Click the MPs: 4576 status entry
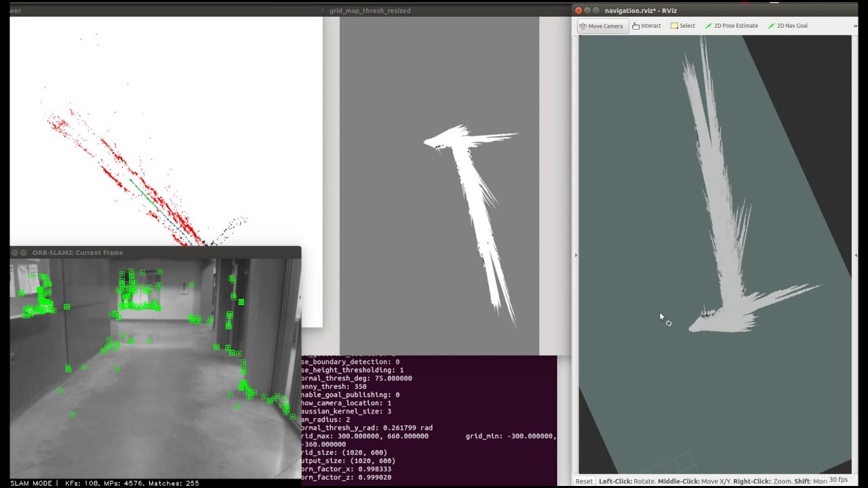The height and width of the screenshot is (488, 868). tap(124, 483)
